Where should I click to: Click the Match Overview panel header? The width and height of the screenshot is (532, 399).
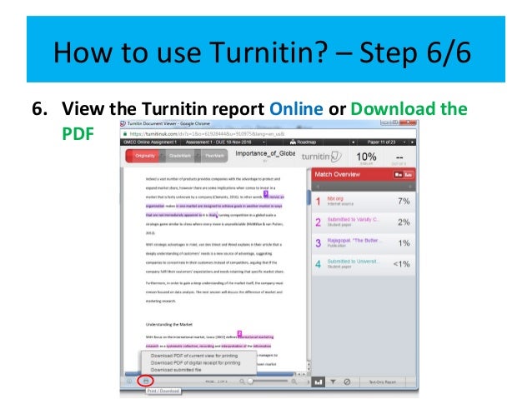(364, 175)
